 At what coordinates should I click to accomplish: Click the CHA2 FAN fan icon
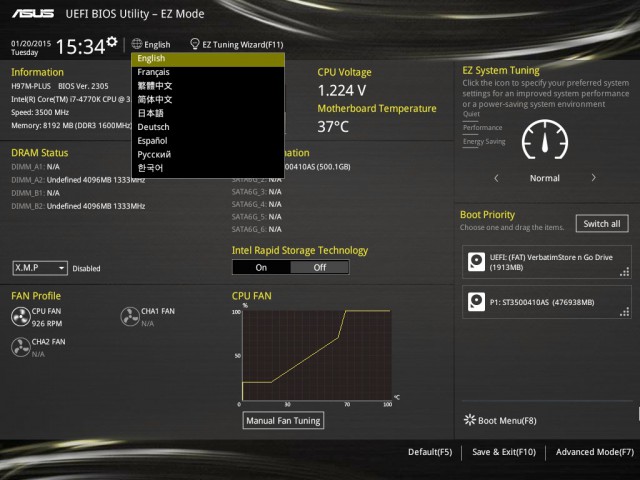point(20,347)
